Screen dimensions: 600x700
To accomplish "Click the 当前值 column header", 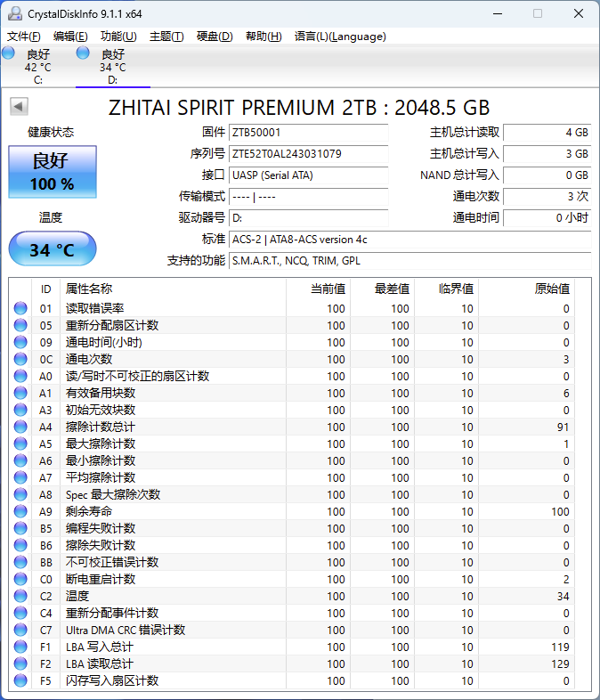I will (x=318, y=289).
